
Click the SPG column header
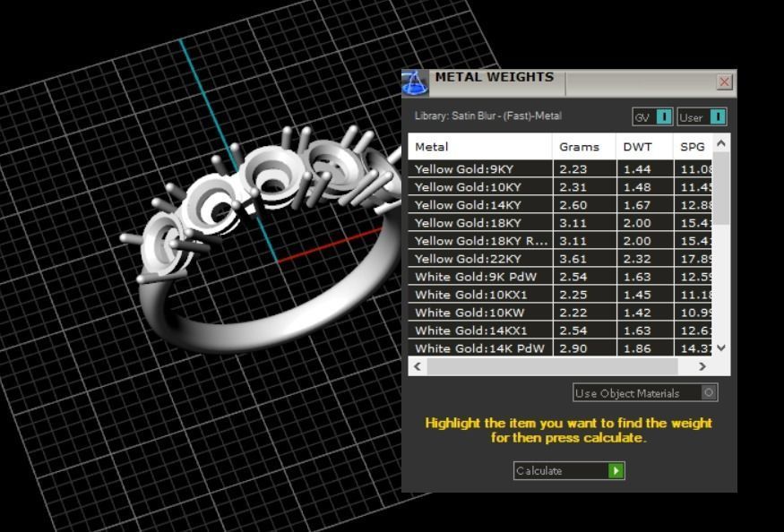click(x=693, y=147)
